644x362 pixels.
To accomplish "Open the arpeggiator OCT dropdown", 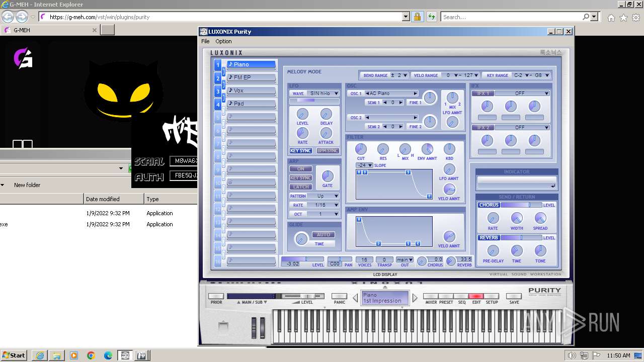I will tap(323, 214).
